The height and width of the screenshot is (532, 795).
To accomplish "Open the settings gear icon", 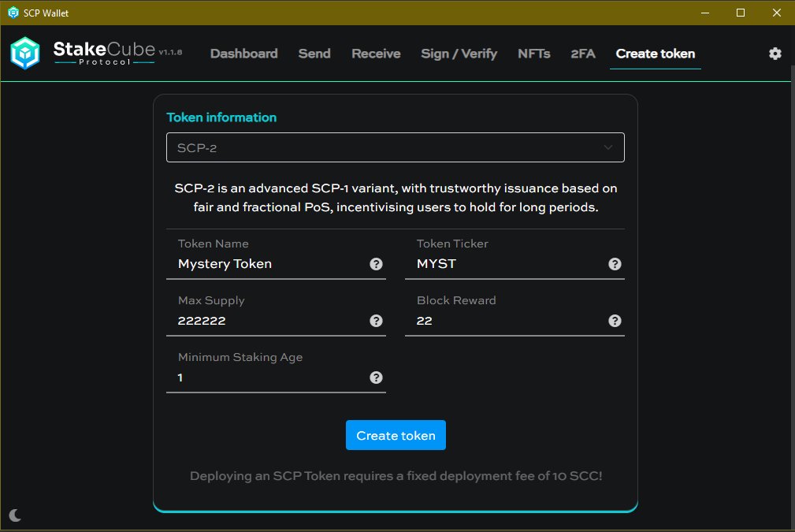I will 775,54.
